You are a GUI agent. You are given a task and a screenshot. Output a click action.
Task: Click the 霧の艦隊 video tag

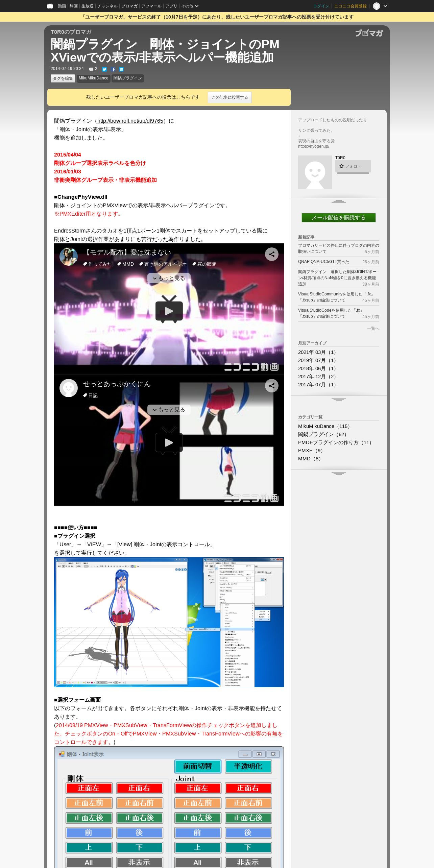[x=204, y=264]
